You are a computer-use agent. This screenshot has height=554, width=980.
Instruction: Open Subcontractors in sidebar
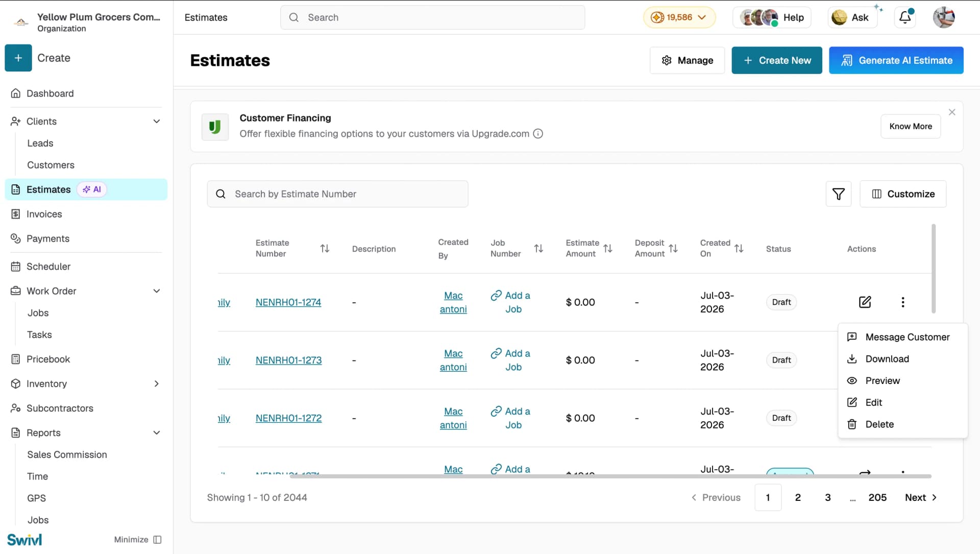[x=60, y=408]
